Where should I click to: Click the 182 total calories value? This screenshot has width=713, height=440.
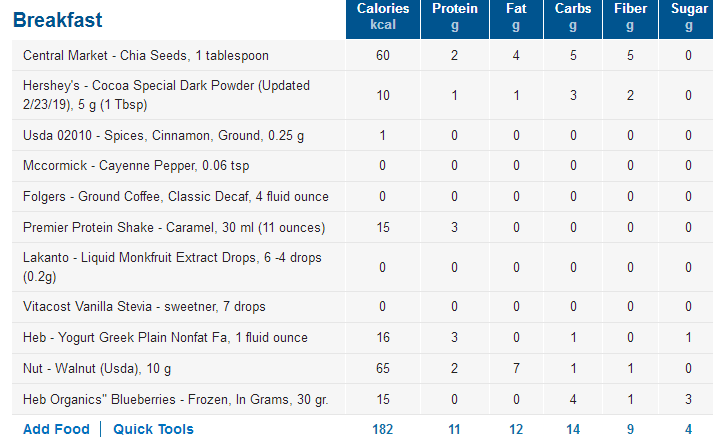(x=382, y=429)
